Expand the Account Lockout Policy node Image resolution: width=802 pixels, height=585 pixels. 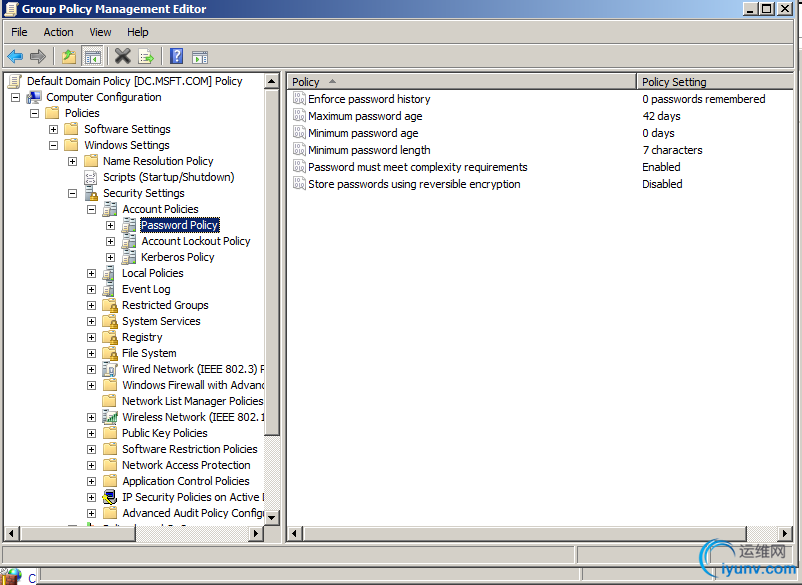(110, 241)
